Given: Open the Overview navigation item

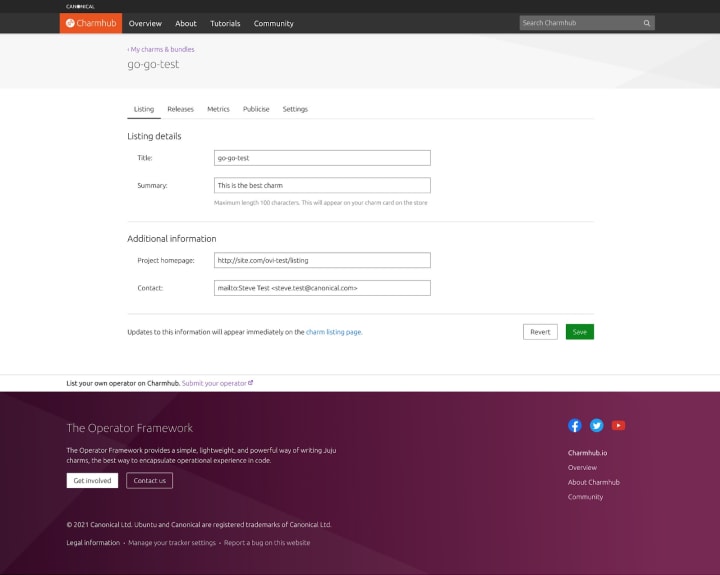Looking at the screenshot, I should coord(145,23).
